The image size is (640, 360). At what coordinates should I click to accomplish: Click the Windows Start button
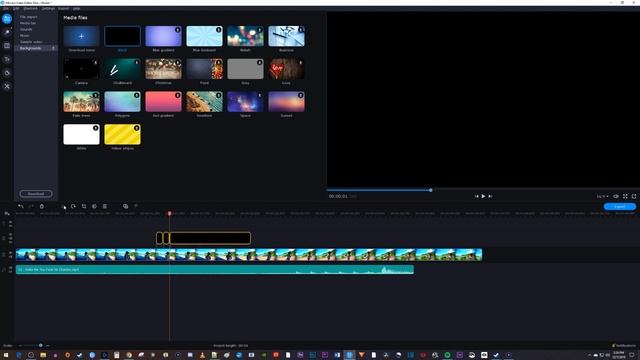coord(6,355)
